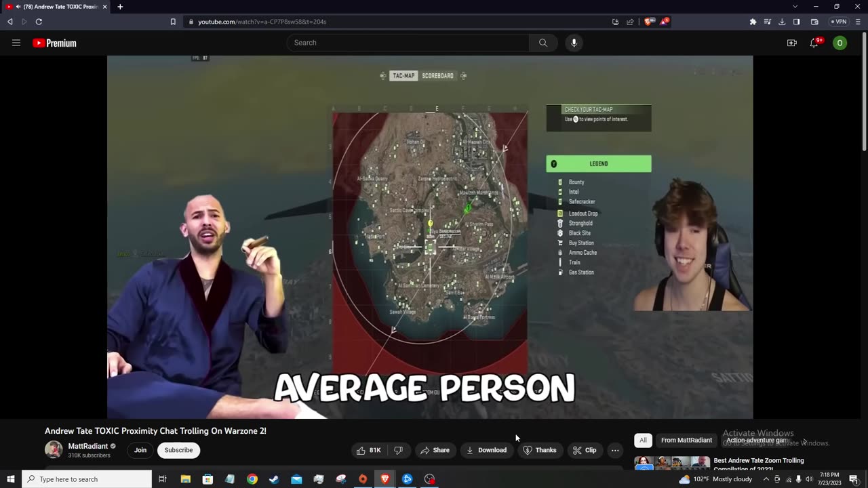This screenshot has height=488, width=868.
Task: Reload the current page
Action: click(39, 22)
